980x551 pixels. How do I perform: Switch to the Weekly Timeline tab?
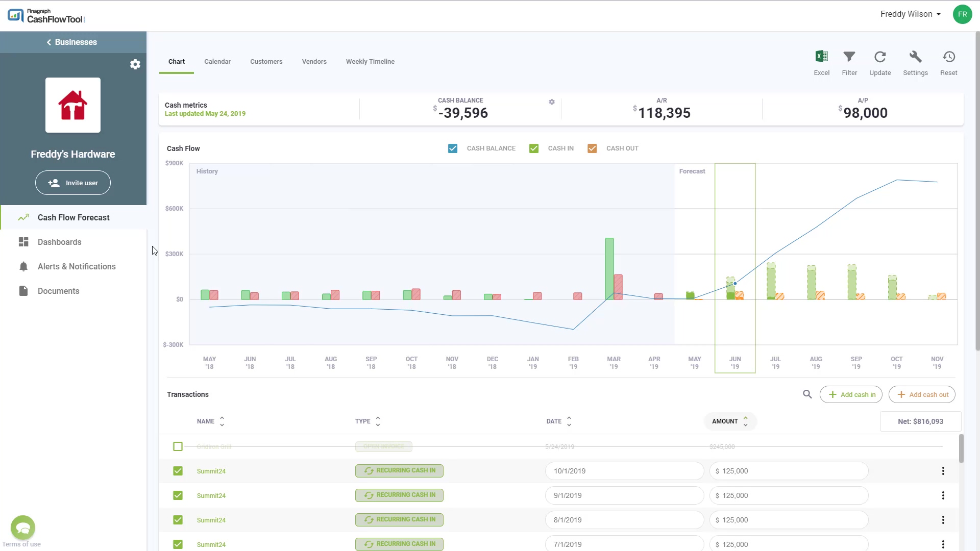tap(370, 62)
